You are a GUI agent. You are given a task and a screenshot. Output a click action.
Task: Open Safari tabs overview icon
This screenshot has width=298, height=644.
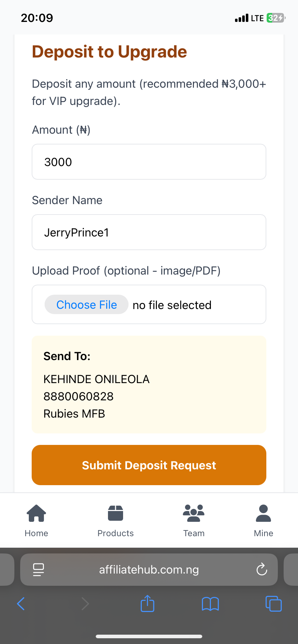[274, 603]
